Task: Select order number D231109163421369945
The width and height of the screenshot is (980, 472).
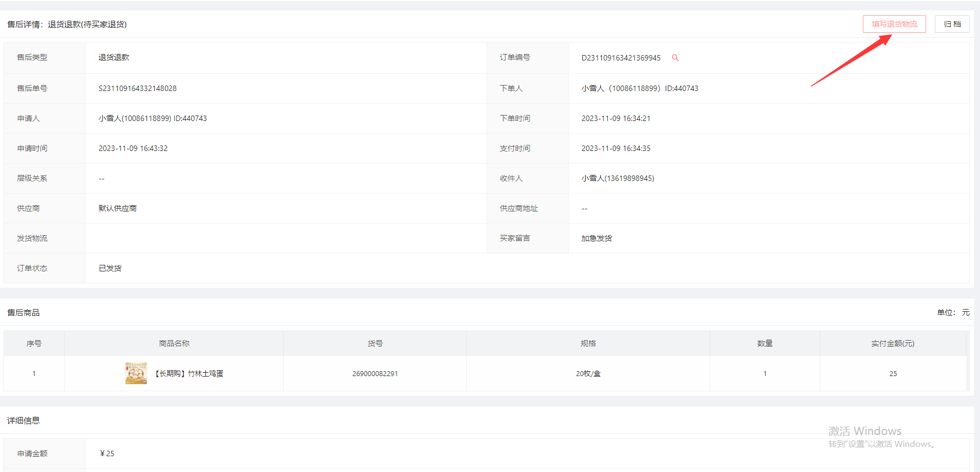Action: tap(620, 58)
